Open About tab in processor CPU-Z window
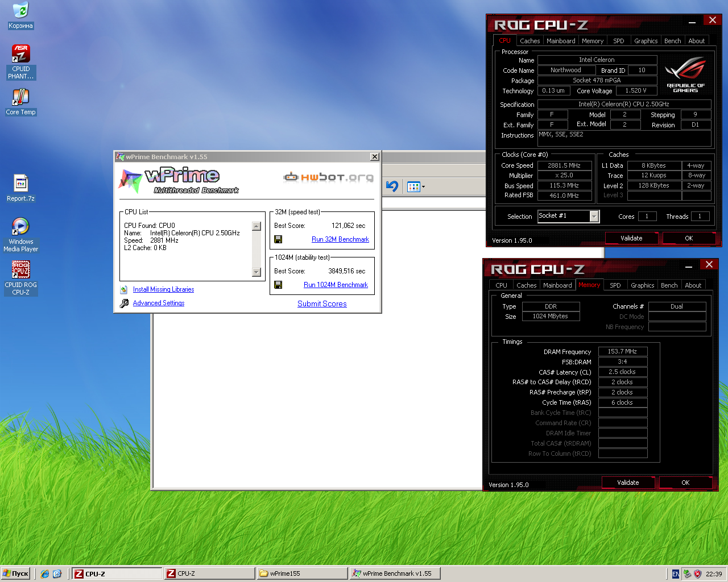 697,41
